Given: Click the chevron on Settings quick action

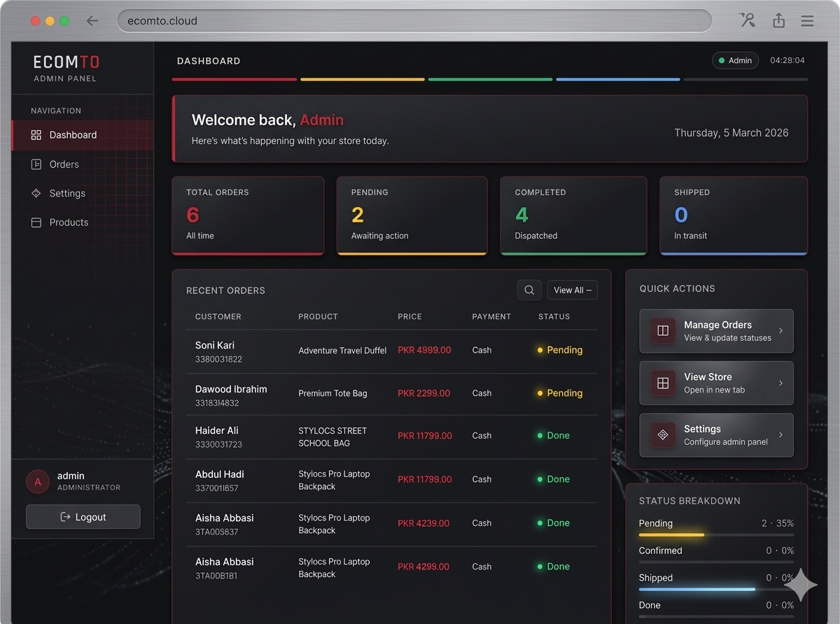Looking at the screenshot, I should click(x=780, y=435).
